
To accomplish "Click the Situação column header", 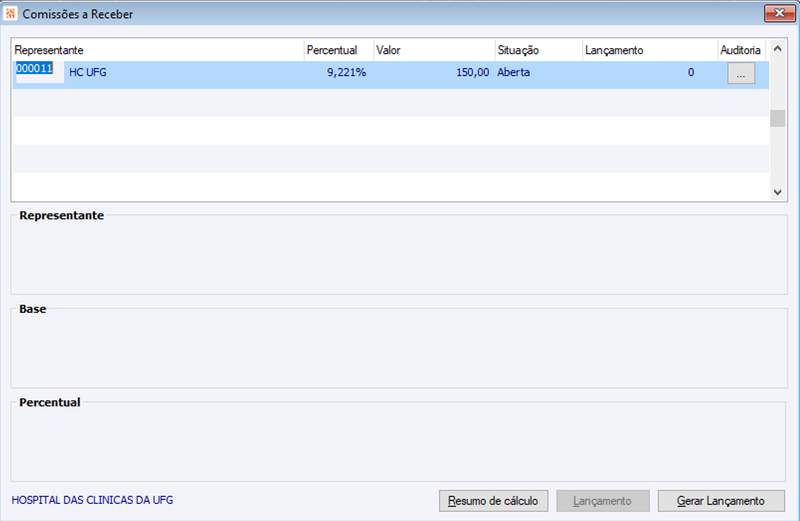I will tap(539, 50).
